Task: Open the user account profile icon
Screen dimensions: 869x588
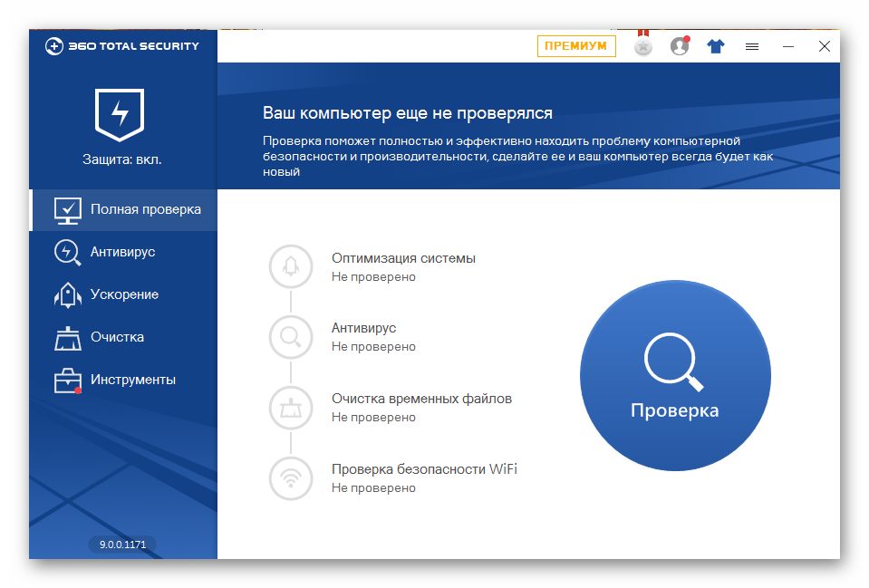Action: 680,46
